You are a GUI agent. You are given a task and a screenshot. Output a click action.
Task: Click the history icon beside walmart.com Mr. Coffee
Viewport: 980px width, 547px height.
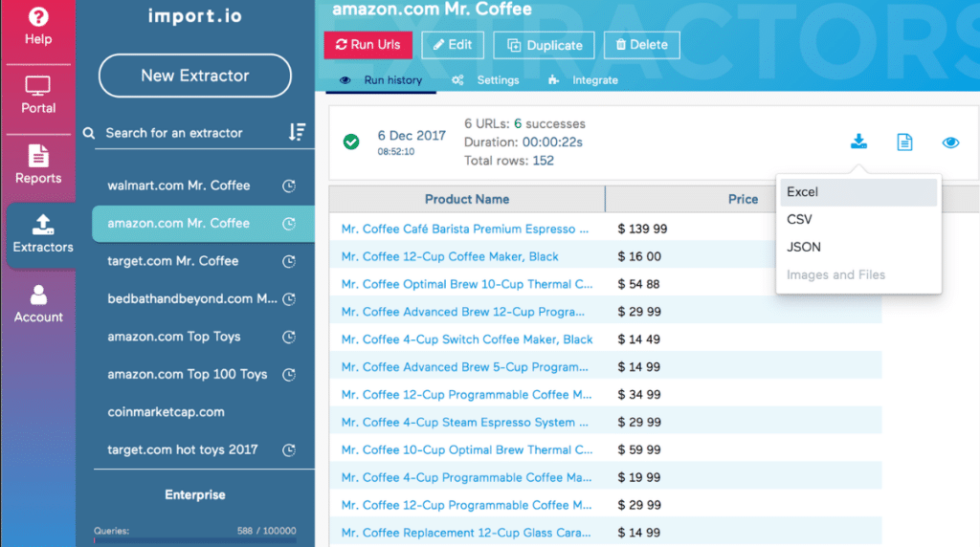289,186
